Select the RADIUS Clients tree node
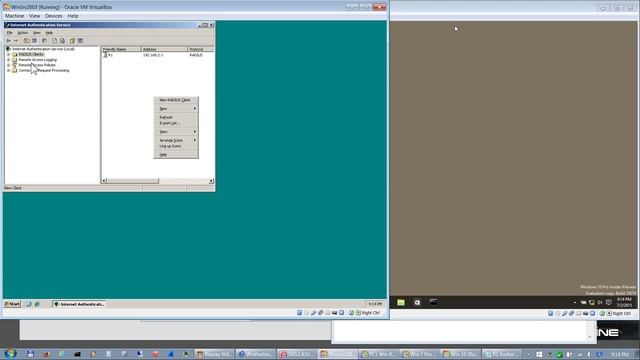This screenshot has width=640, height=360. point(31,54)
